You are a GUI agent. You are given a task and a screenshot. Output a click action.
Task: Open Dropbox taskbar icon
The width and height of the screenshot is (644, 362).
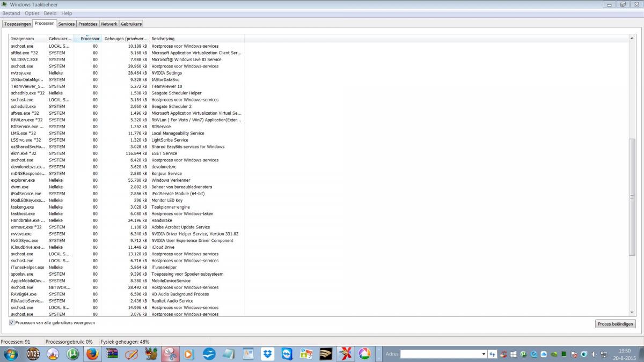click(267, 354)
